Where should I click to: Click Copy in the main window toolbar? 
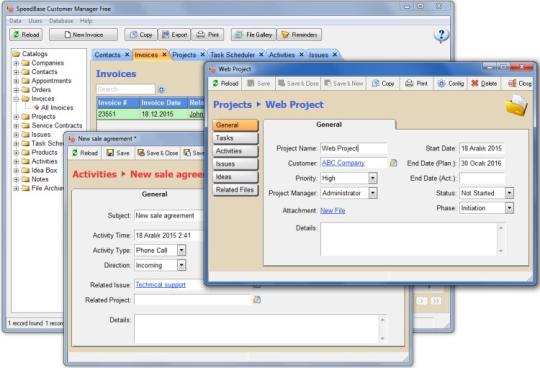coord(141,35)
